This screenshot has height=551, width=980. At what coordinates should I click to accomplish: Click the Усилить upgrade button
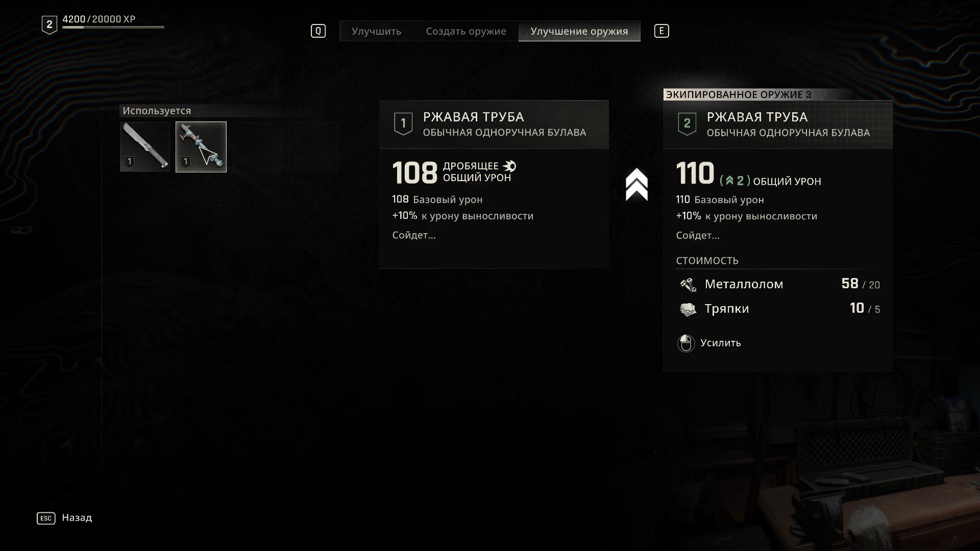tap(721, 343)
